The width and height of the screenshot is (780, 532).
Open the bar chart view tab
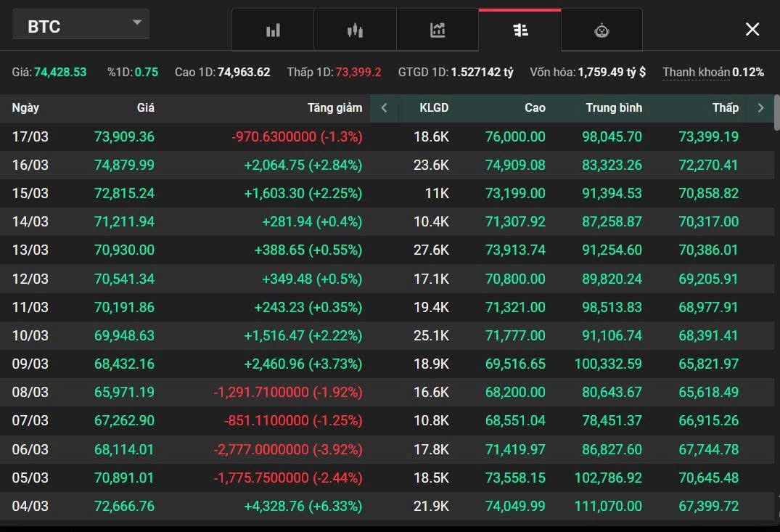click(273, 30)
